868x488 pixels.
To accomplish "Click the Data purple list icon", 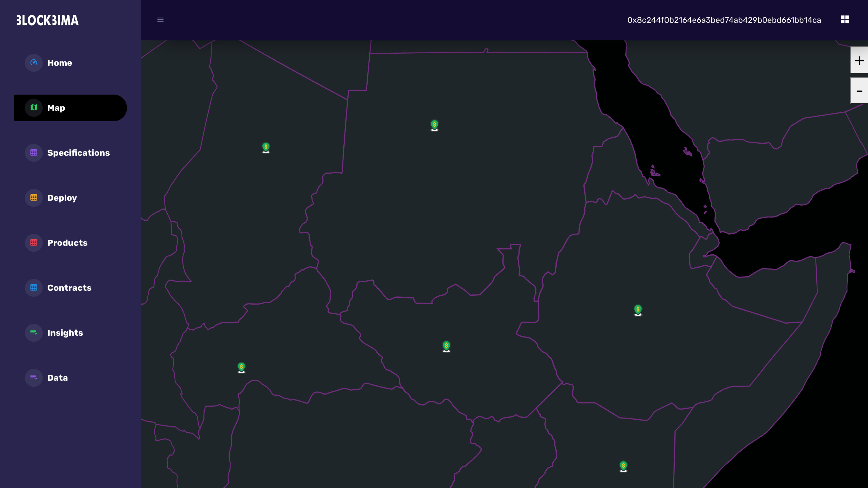I will 34,378.
